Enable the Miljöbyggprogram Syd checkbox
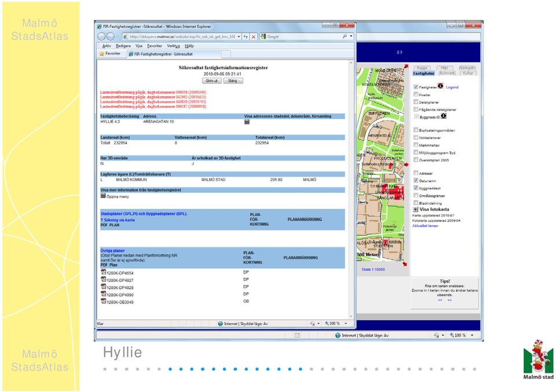This screenshot has height=392, width=556. [x=416, y=152]
